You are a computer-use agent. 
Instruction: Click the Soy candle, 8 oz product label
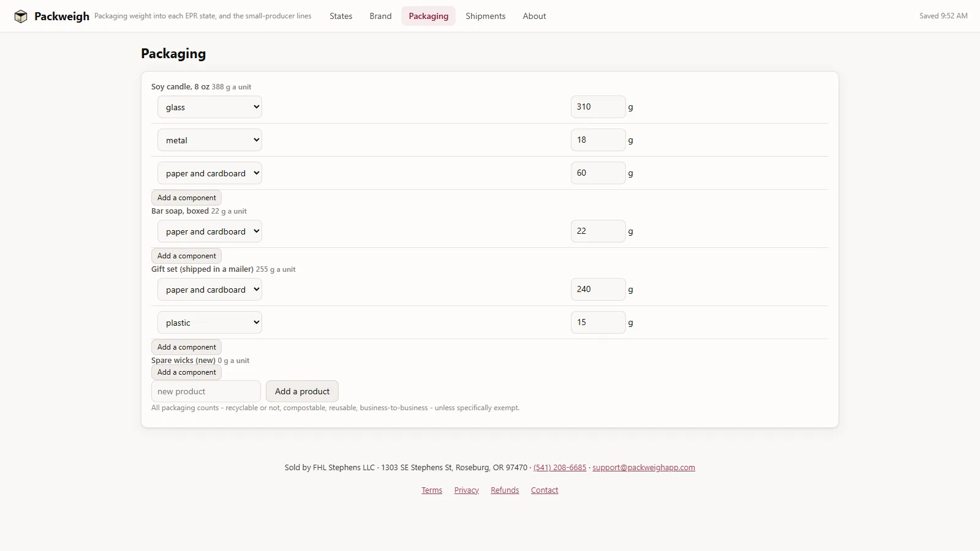point(180,87)
